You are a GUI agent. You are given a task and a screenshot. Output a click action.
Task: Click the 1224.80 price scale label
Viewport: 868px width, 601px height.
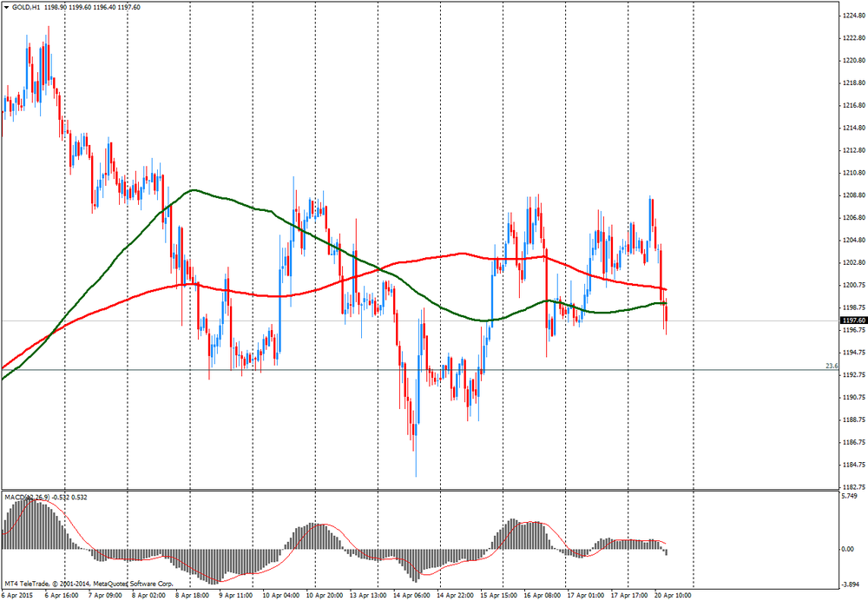tap(852, 16)
